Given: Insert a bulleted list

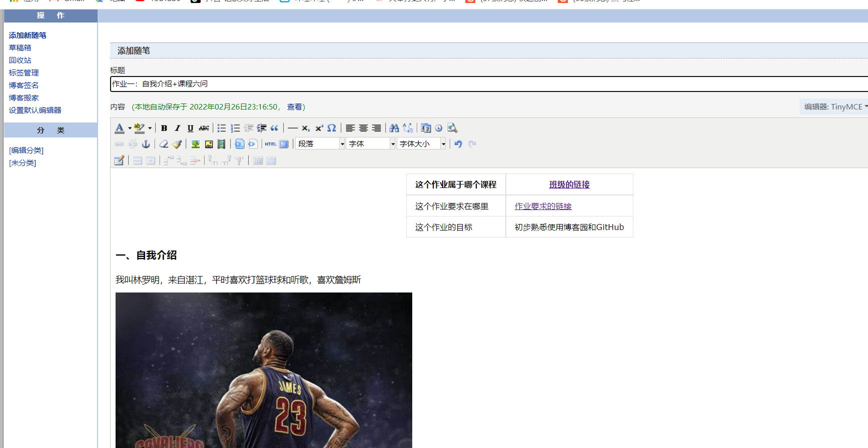Looking at the screenshot, I should coord(222,128).
